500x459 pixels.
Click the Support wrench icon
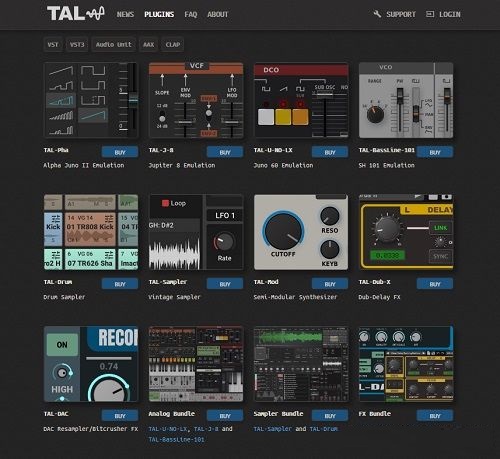point(377,14)
